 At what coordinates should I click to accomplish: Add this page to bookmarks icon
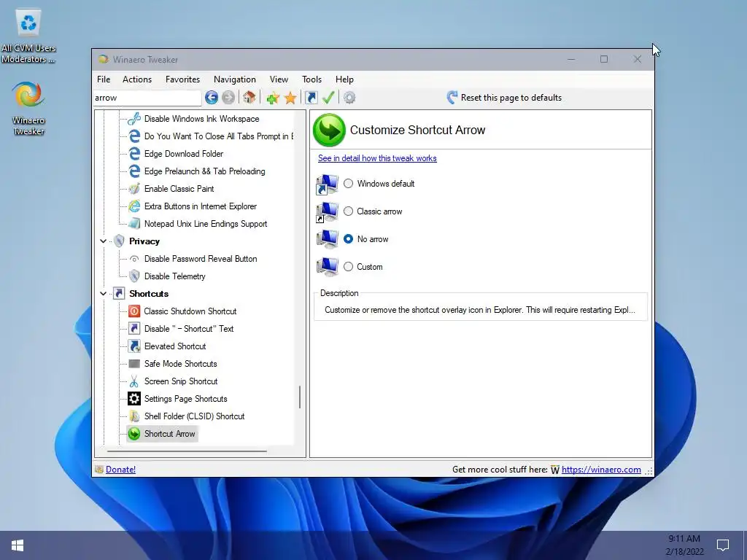click(273, 98)
